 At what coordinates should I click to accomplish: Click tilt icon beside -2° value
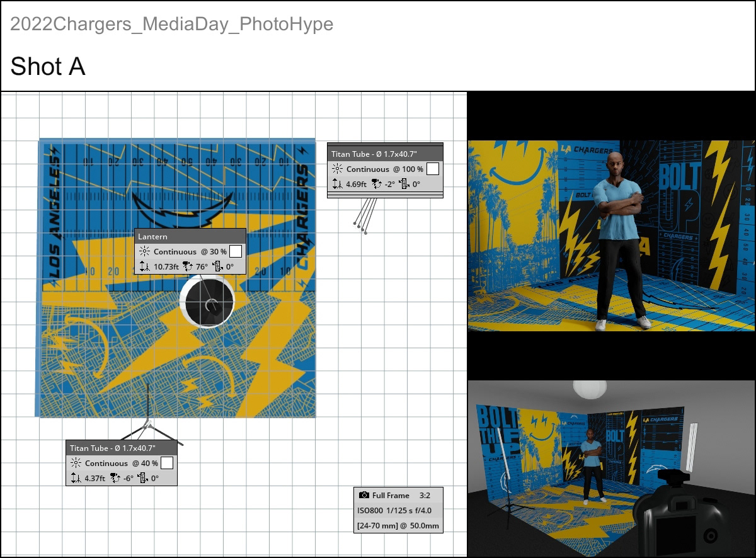[376, 185]
